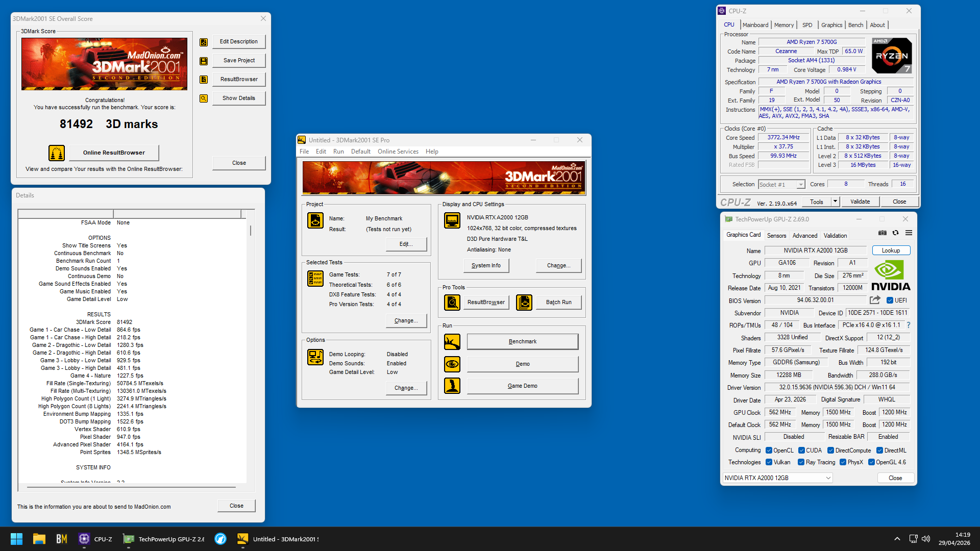Click the GPU-Z refresh icon
Image resolution: width=980 pixels, height=551 pixels.
(x=895, y=233)
